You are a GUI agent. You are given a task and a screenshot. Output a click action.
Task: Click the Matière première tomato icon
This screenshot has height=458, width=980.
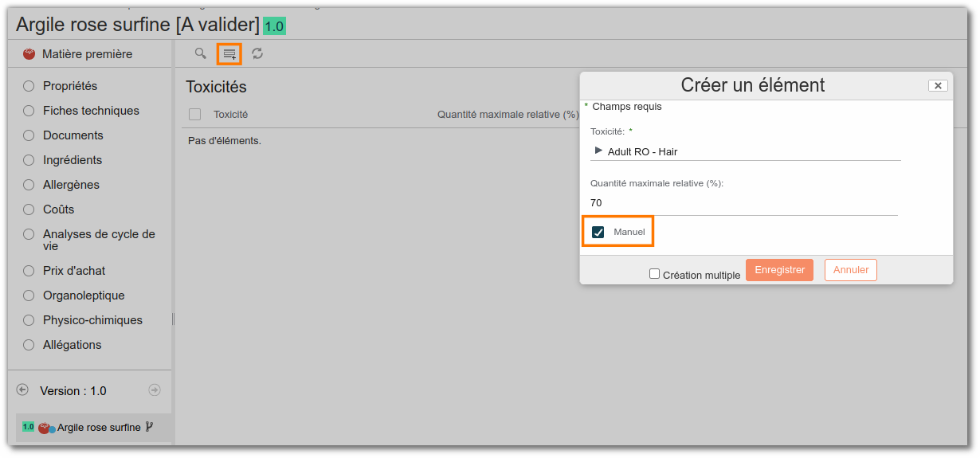coord(29,54)
